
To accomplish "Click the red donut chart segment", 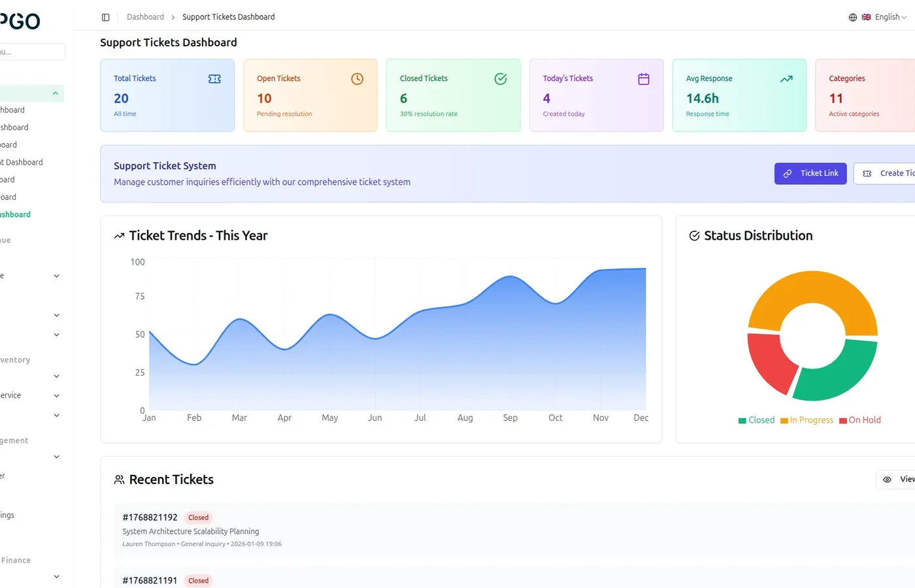I will pos(771,363).
